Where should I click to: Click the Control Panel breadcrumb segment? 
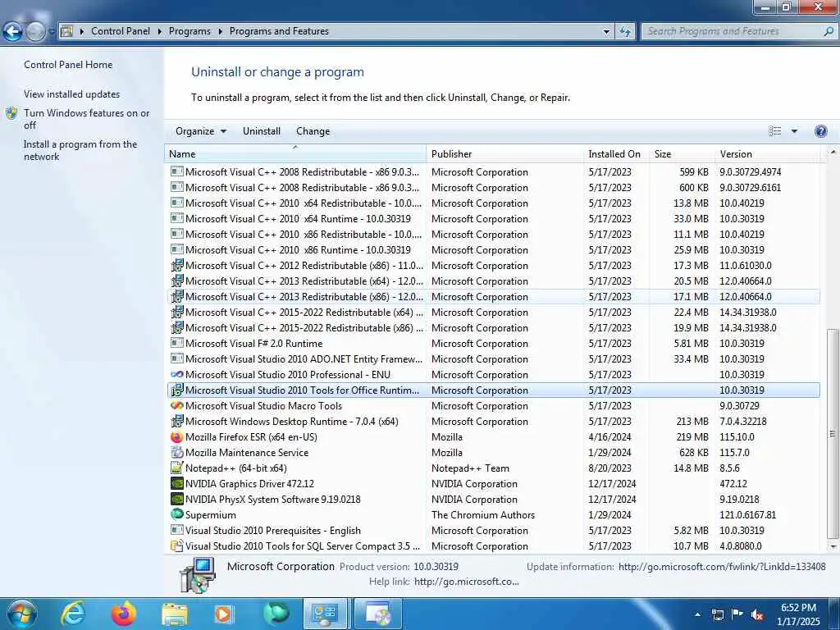pyautogui.click(x=121, y=31)
